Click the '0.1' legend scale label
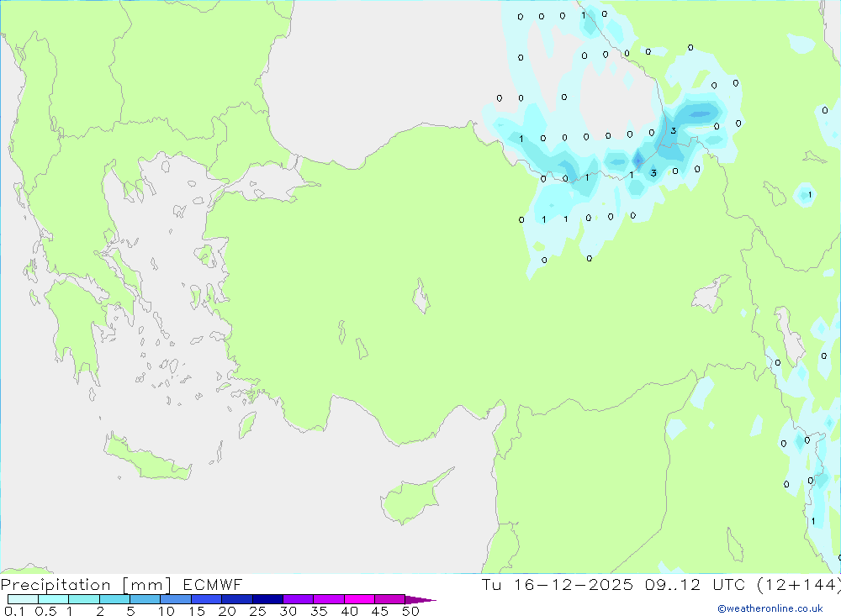 tap(14, 611)
